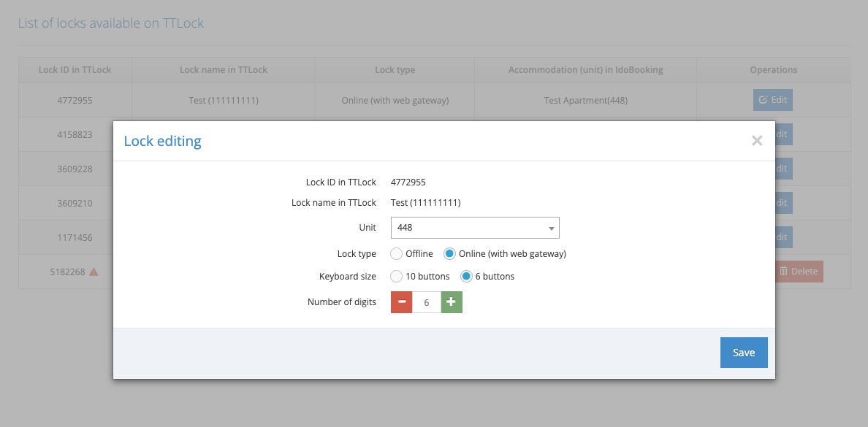This screenshot has width=868, height=427.
Task: Select 10 buttons keyboard size
Action: (397, 277)
